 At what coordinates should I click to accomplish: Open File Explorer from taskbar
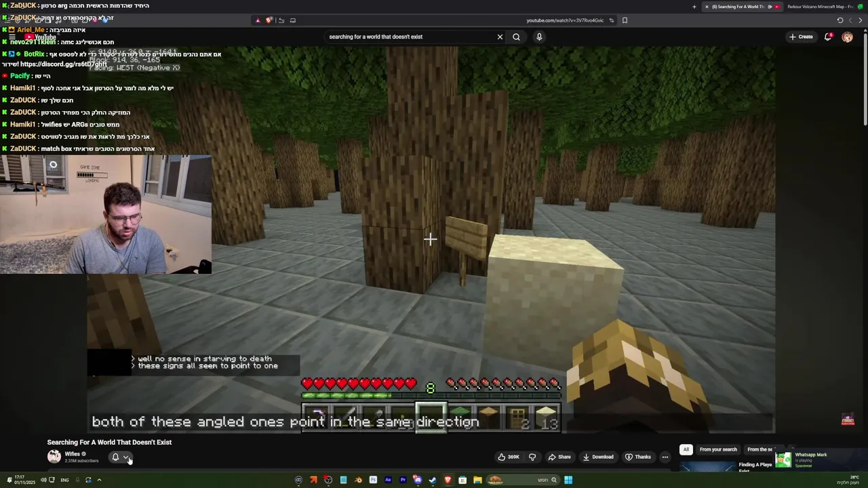coord(478,480)
